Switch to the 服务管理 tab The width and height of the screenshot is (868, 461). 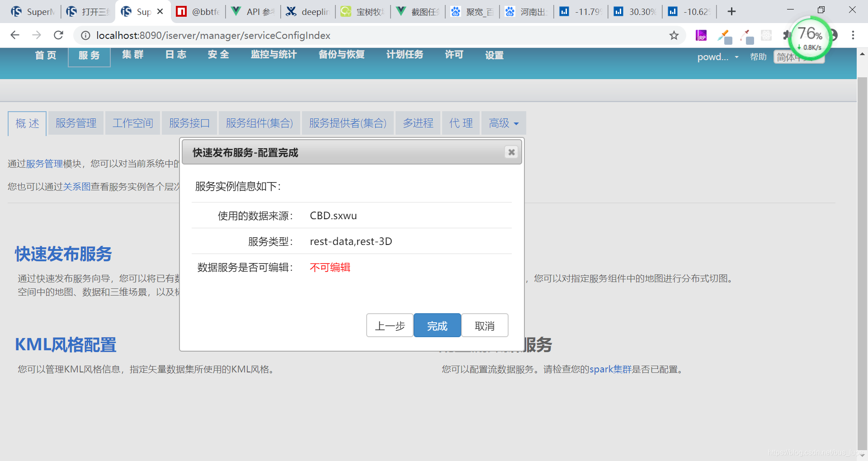(76, 123)
